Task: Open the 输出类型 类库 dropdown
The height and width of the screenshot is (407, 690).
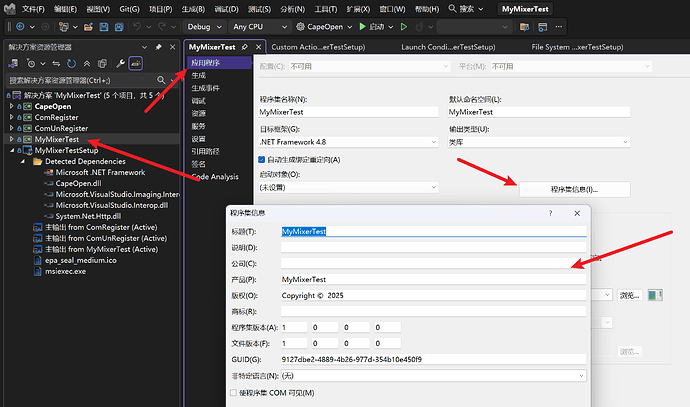Action: 539,142
